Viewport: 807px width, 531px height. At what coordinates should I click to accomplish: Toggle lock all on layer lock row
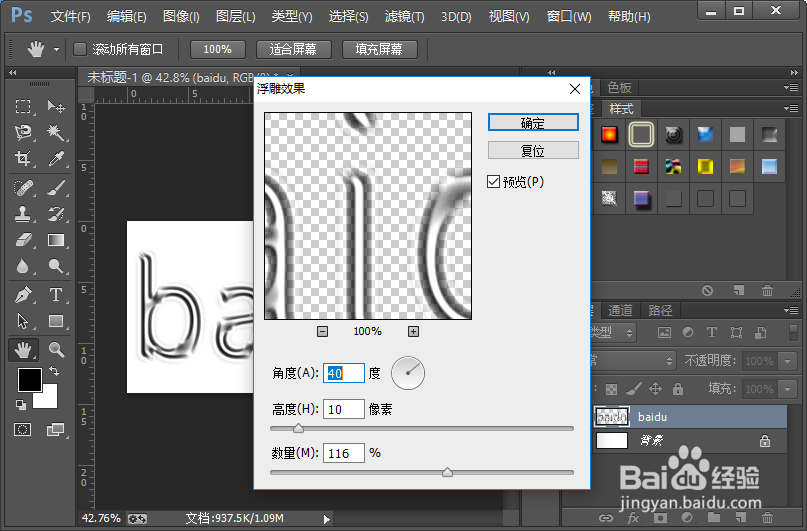678,388
